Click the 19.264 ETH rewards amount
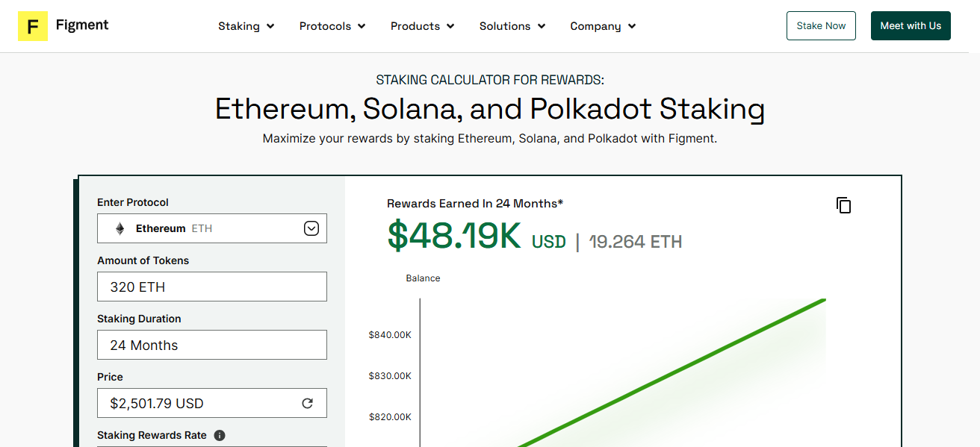Viewport: 980px width, 447px height. tap(636, 242)
